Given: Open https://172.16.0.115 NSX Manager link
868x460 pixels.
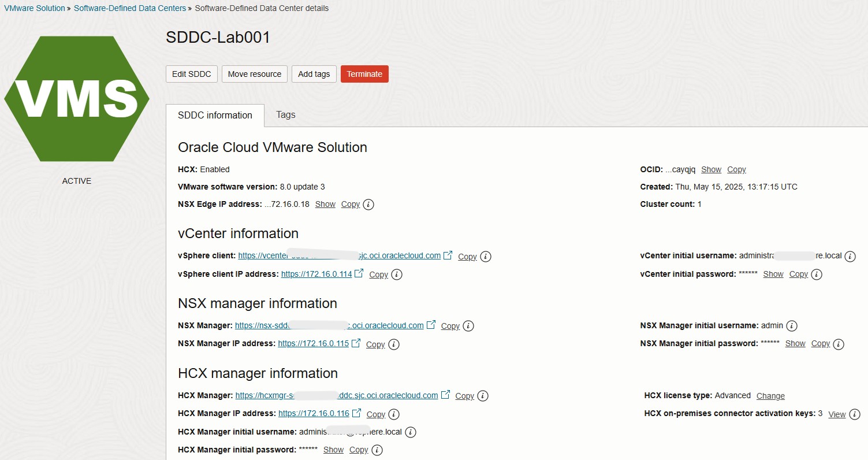Looking at the screenshot, I should (x=314, y=343).
